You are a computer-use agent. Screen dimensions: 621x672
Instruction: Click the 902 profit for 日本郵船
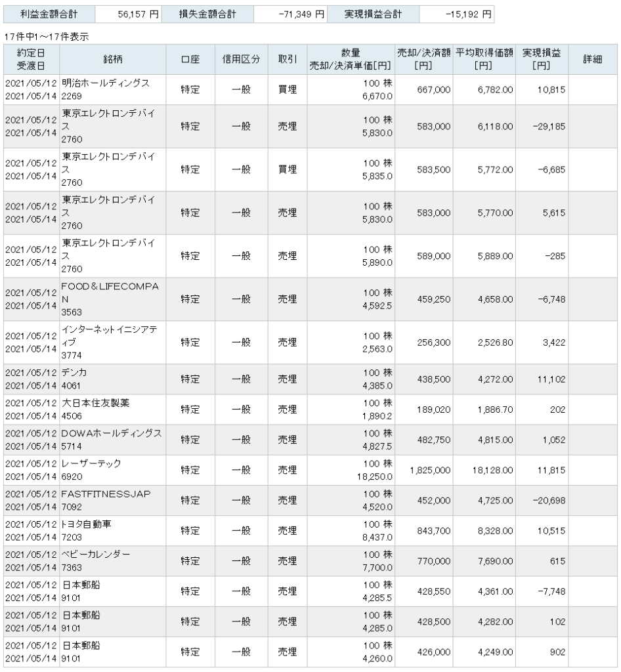coord(557,653)
